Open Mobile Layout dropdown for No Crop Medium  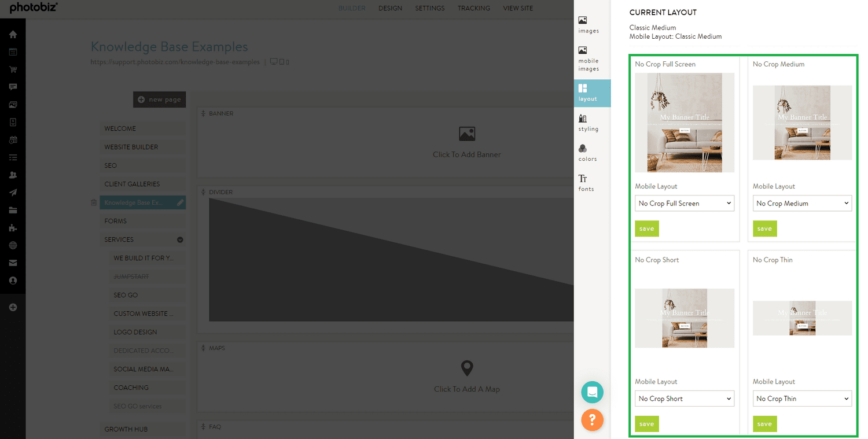[802, 204]
